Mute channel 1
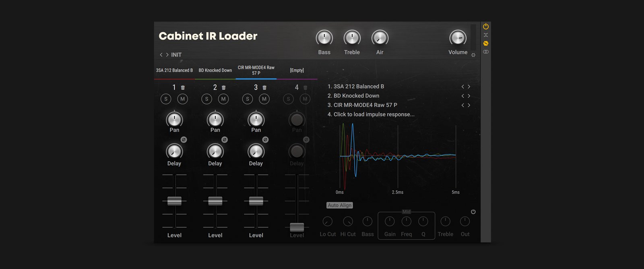 pos(183,99)
